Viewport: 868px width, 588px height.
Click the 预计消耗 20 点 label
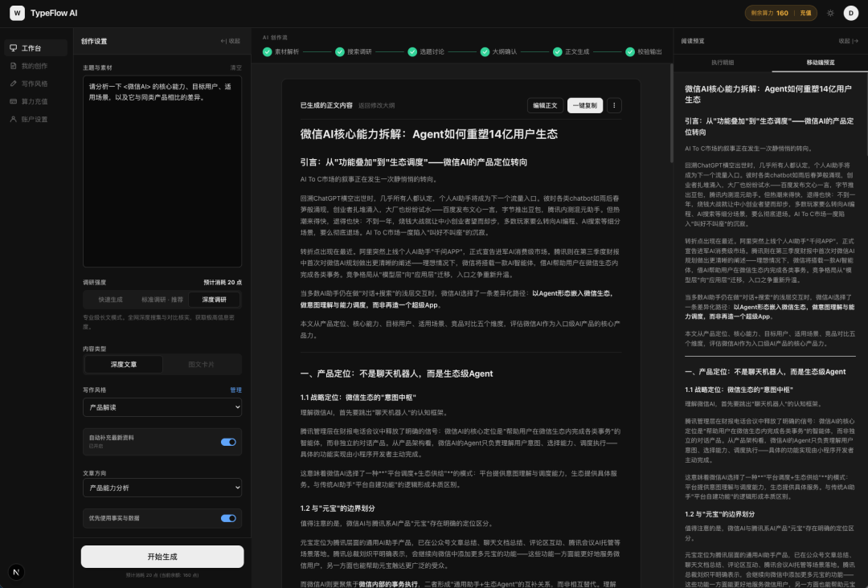[223, 282]
